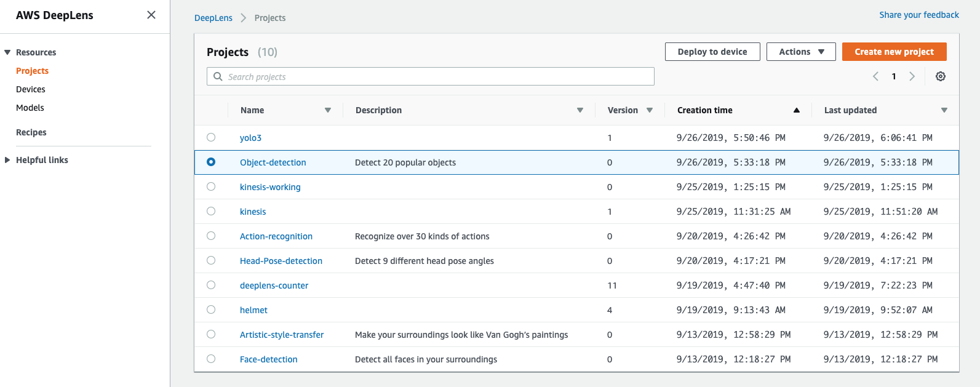Image resolution: width=980 pixels, height=387 pixels.
Task: Open the yolo3 project link
Action: pos(250,138)
